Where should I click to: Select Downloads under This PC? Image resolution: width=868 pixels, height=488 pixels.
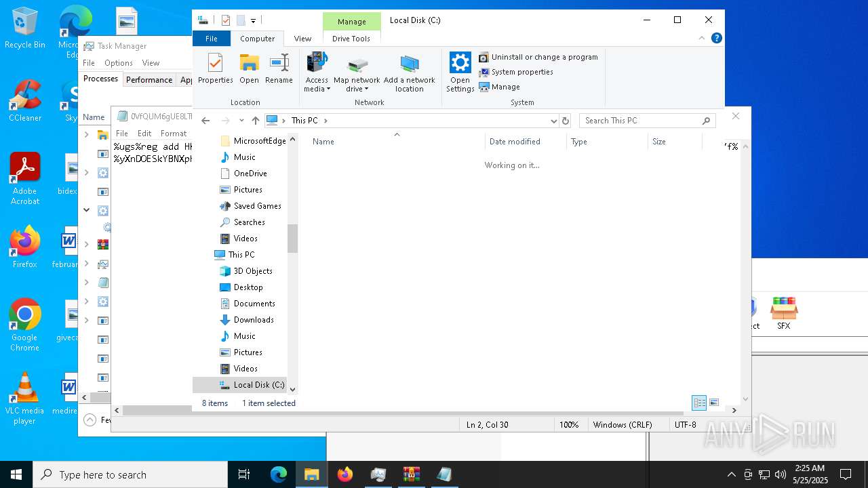click(x=247, y=320)
